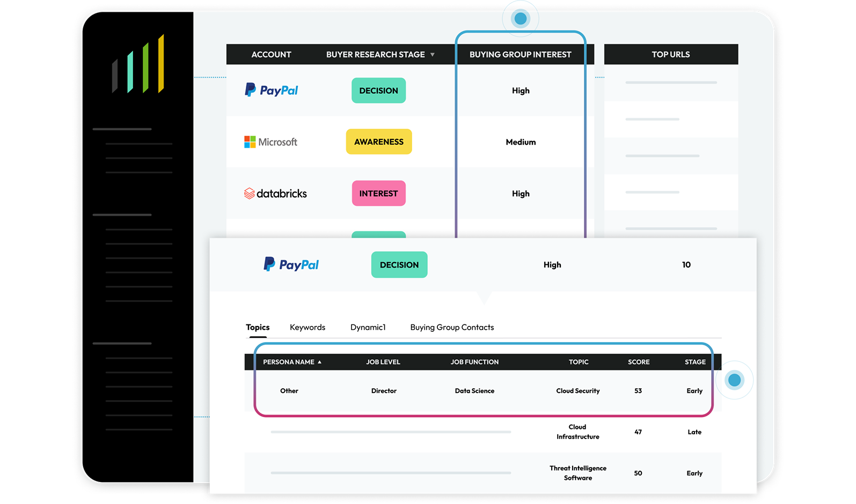Open the databricks account logo

click(x=275, y=194)
